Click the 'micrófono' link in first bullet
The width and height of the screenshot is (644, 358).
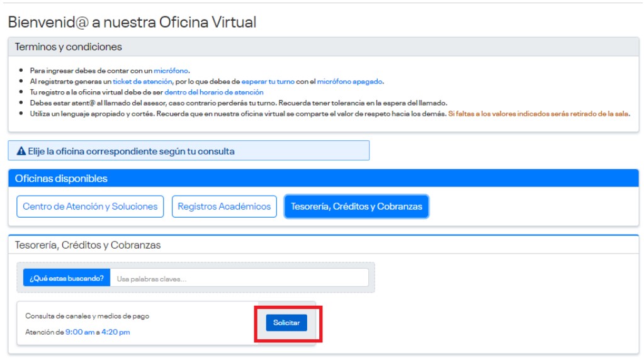171,71
